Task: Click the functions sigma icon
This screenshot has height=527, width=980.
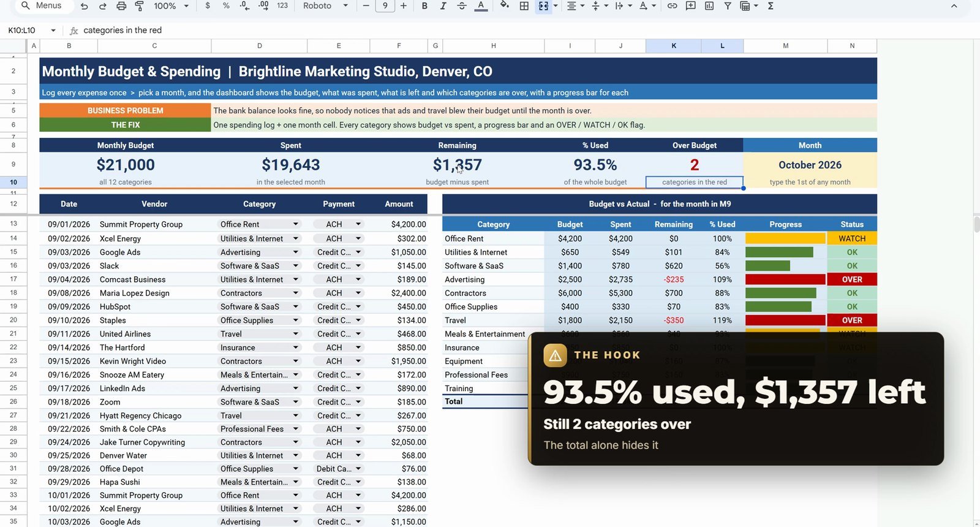Action: [x=771, y=6]
